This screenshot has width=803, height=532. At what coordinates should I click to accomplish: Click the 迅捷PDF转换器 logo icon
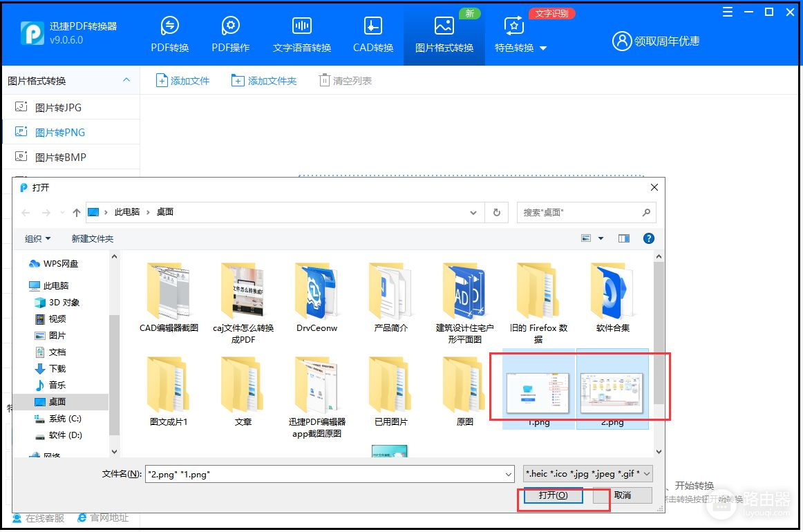[32, 33]
